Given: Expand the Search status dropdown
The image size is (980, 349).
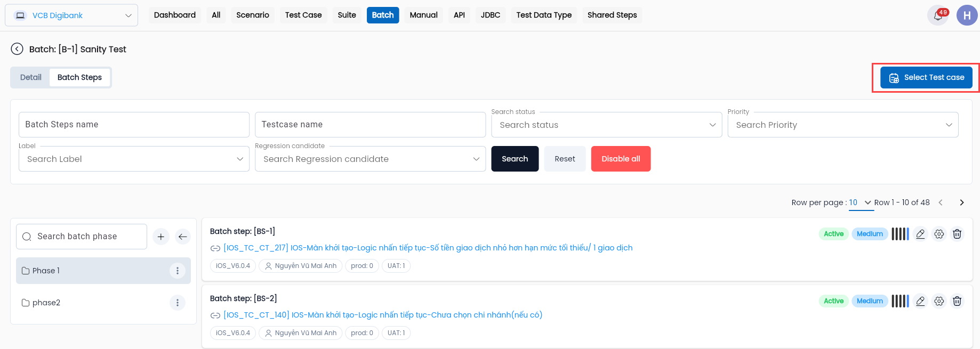Looking at the screenshot, I should [x=606, y=125].
